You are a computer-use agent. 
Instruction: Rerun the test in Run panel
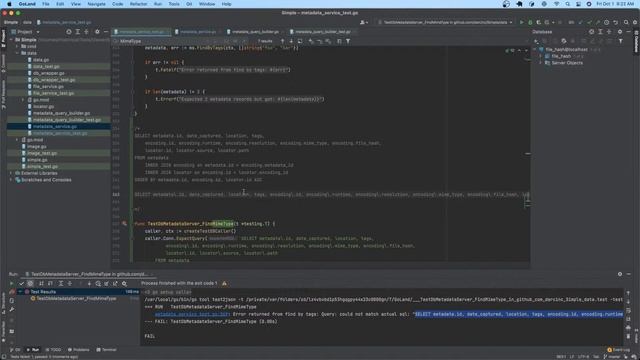point(11,284)
